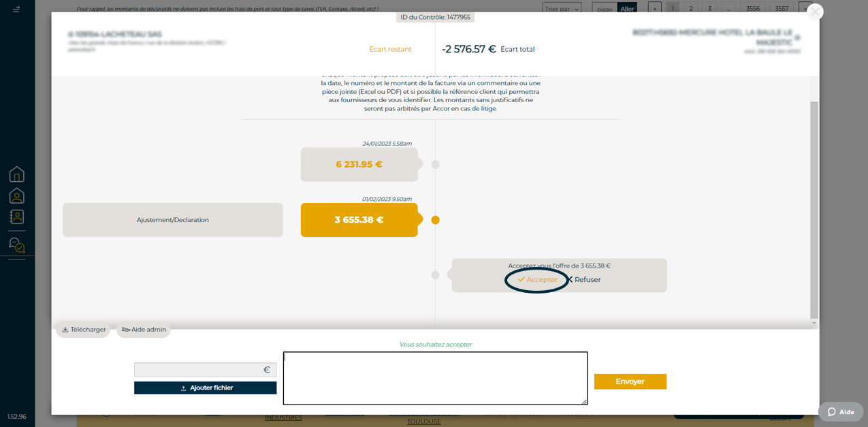The width and height of the screenshot is (868, 427).
Task: Open the chat validation sidebar icon
Action: click(x=17, y=244)
